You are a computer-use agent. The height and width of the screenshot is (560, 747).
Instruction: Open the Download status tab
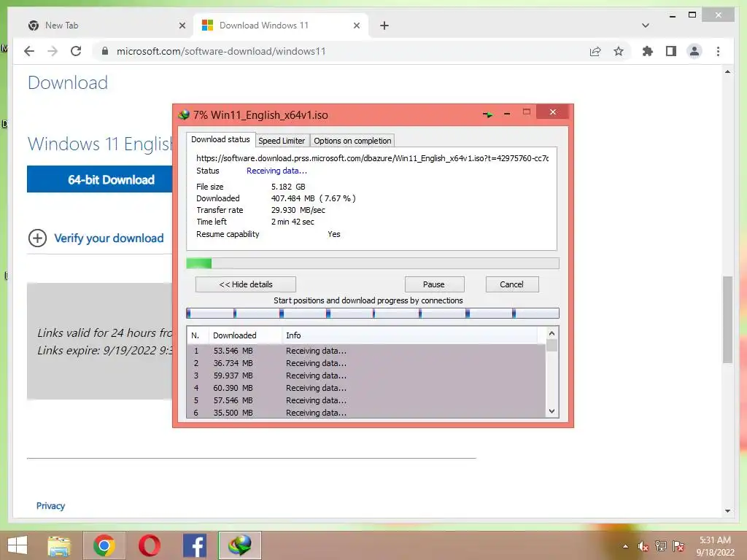click(x=220, y=139)
